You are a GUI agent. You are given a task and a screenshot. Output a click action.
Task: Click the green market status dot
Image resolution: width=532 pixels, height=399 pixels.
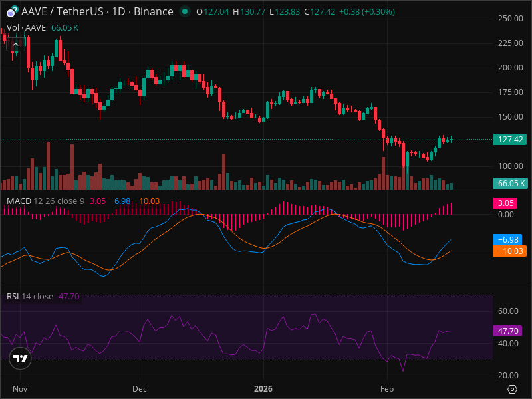click(x=185, y=11)
